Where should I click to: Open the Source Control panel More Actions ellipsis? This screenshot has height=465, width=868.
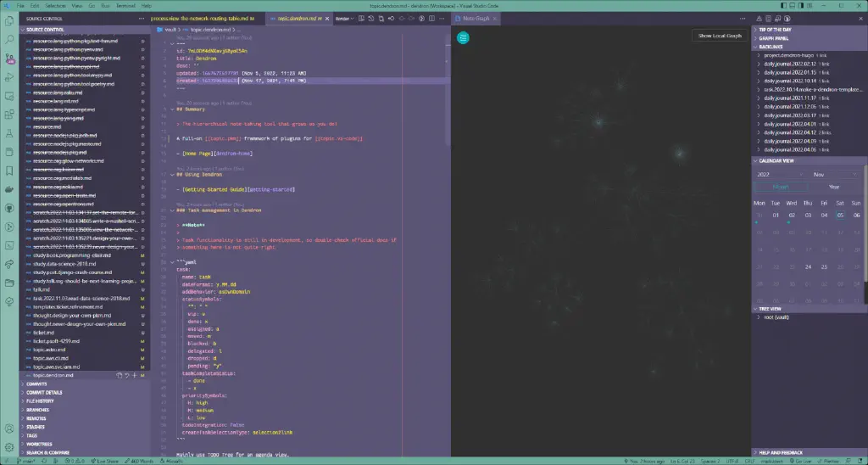142,19
